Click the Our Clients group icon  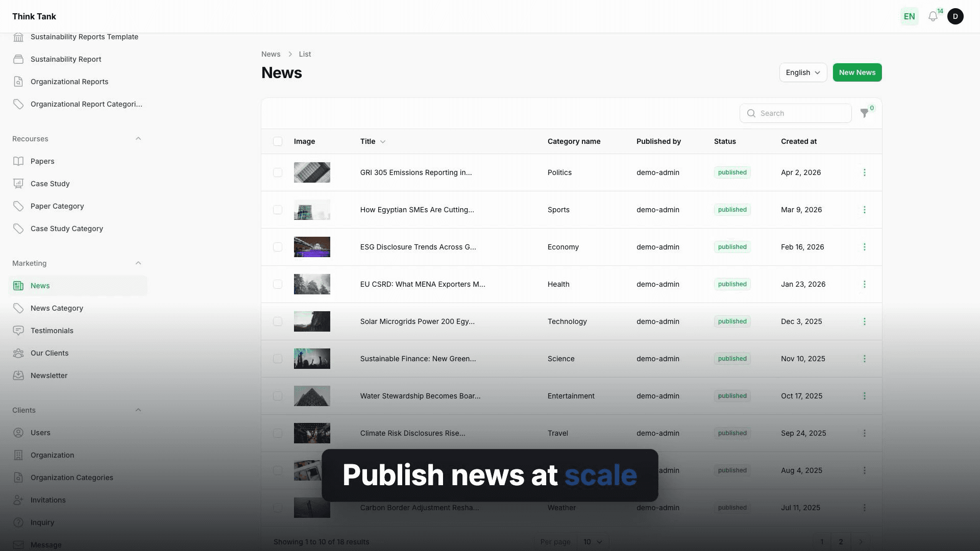[18, 353]
